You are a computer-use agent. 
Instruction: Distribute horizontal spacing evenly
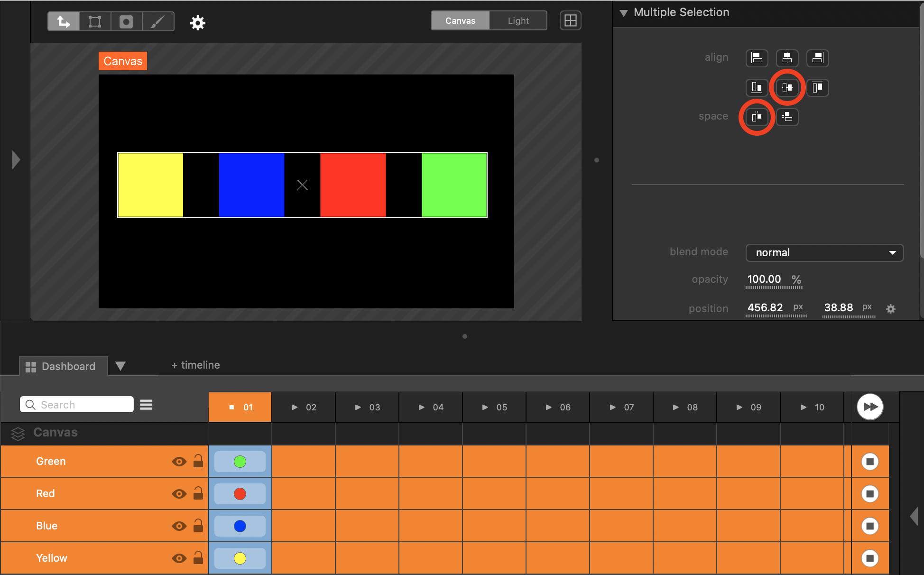pos(757,117)
